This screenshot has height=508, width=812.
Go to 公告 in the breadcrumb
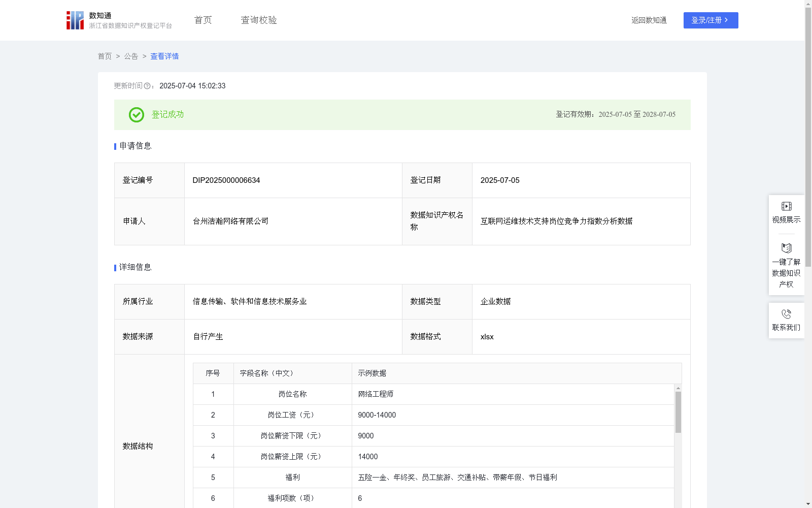(x=131, y=56)
